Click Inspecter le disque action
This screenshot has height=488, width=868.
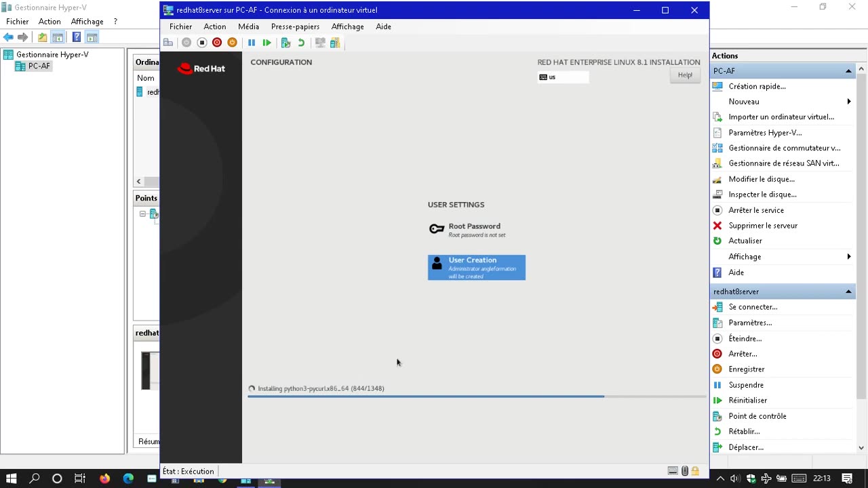pos(762,195)
